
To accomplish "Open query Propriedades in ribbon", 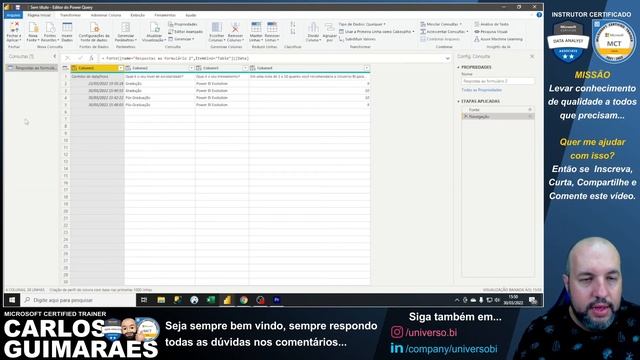I will point(183,24).
